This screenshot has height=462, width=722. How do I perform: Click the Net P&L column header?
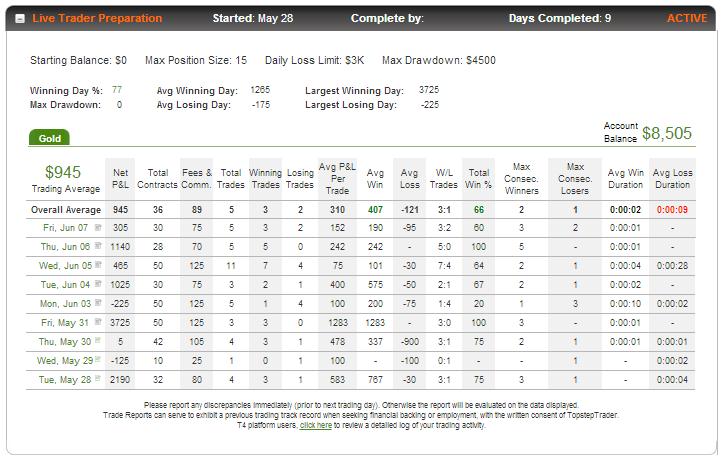pos(120,179)
